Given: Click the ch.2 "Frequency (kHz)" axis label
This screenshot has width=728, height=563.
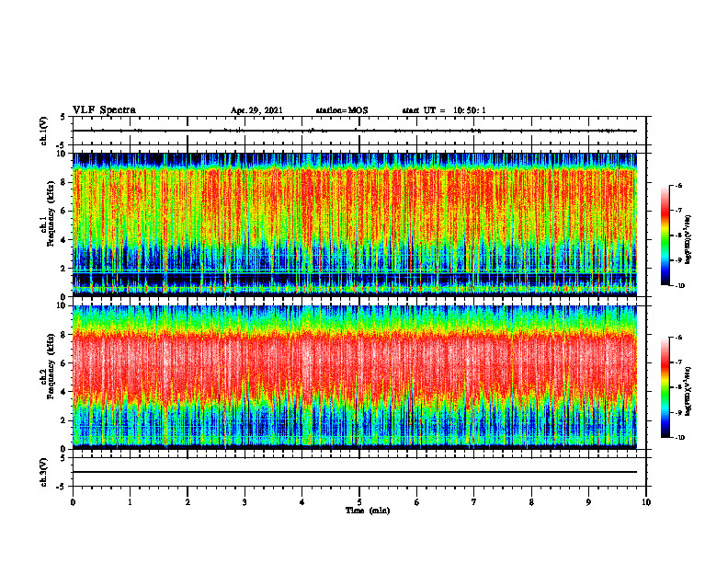Looking at the screenshot, I should pos(51,366).
